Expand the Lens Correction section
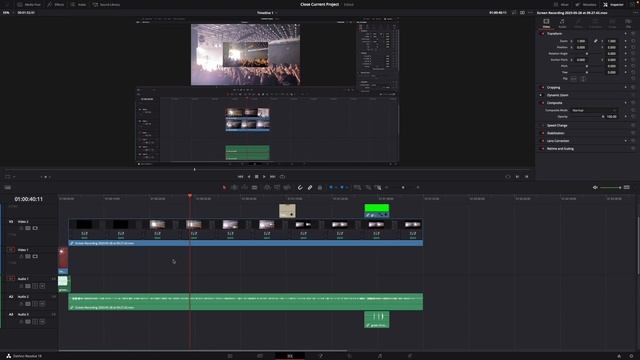The width and height of the screenshot is (640, 360). 558,141
